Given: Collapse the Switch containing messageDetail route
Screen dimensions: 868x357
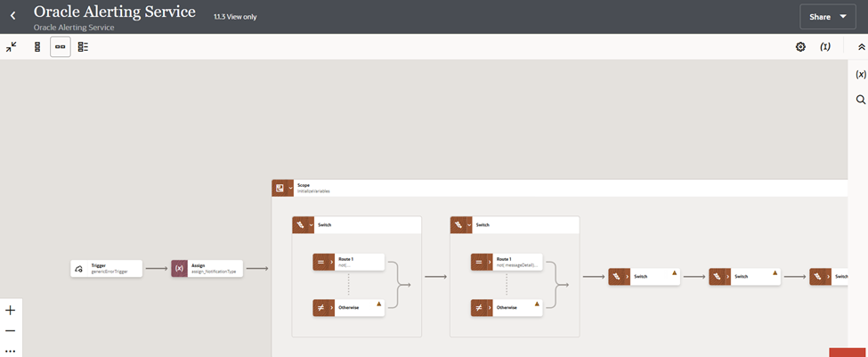Looking at the screenshot, I should (x=469, y=225).
